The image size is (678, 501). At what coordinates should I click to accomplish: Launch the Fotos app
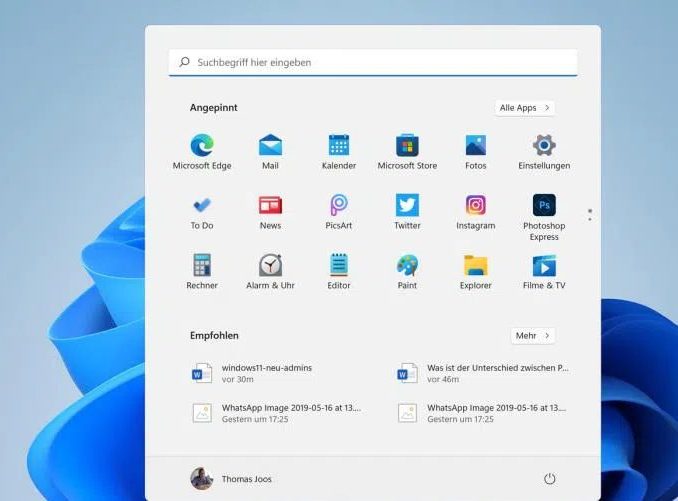476,151
